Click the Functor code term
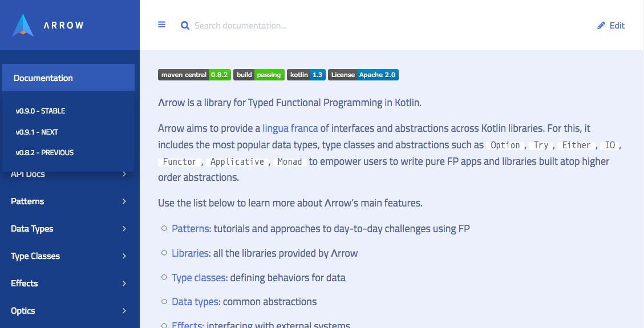The width and height of the screenshot is (644, 328). (180, 162)
